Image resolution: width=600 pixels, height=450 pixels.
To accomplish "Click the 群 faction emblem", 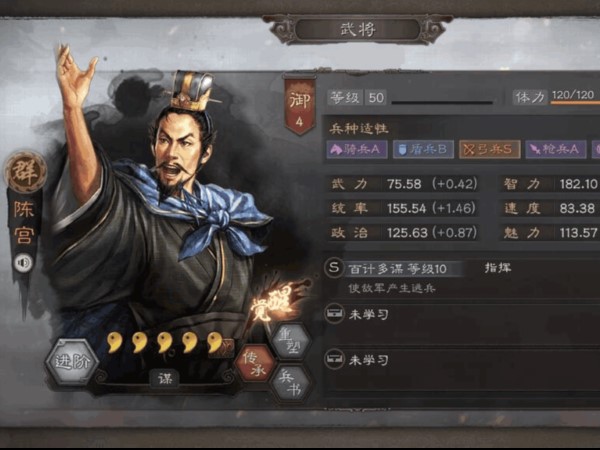I will [x=25, y=172].
